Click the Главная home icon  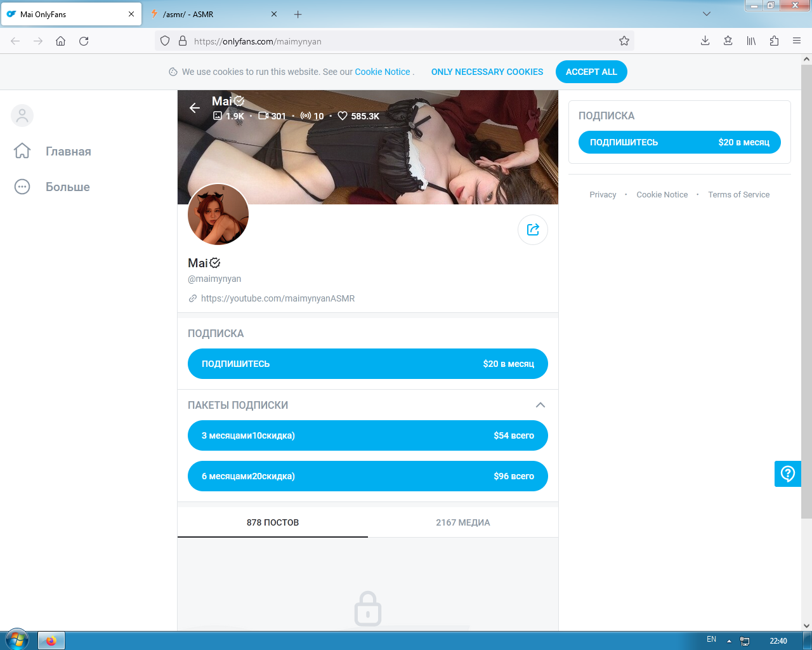[22, 151]
